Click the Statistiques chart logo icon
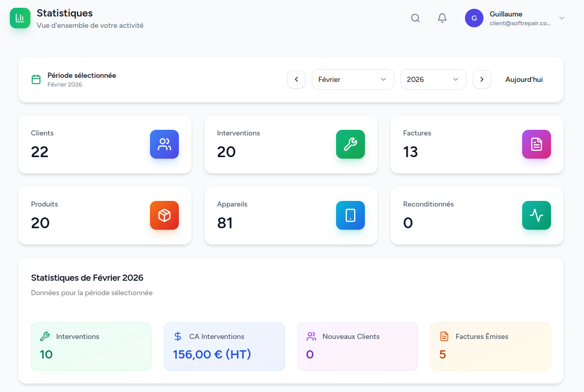584x392 pixels. pos(20,18)
